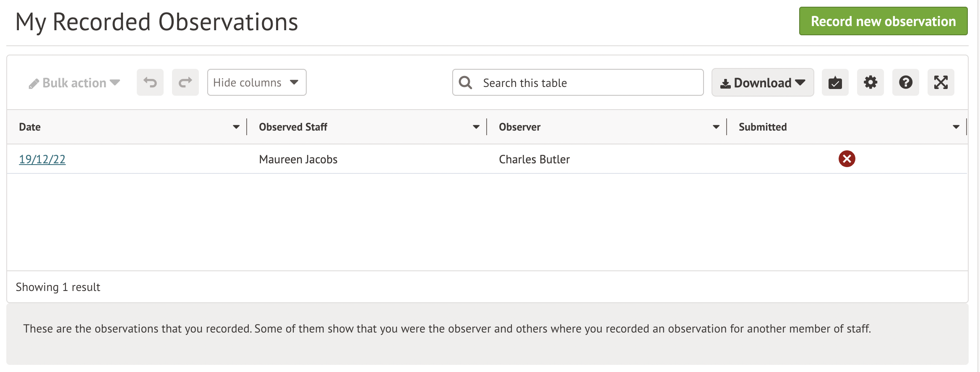Click the Record new observation button
Image resolution: width=980 pixels, height=372 pixels.
coord(883,21)
